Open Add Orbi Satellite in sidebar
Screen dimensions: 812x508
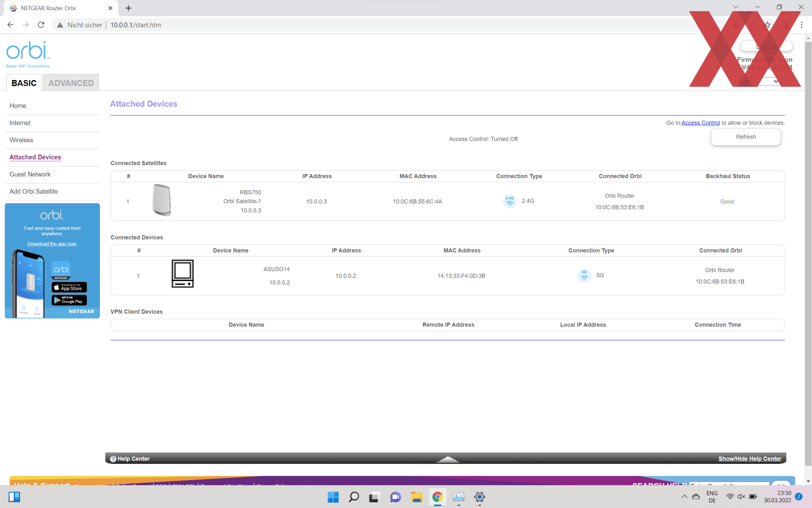click(33, 191)
